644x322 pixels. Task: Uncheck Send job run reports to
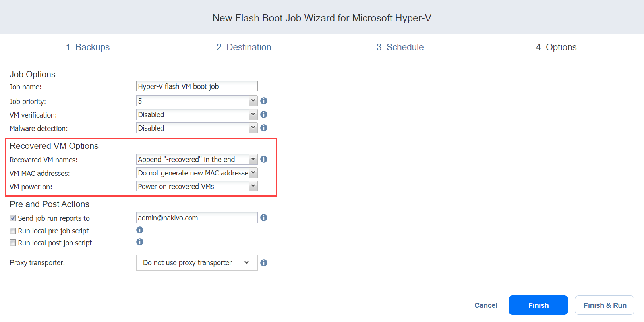[13, 218]
